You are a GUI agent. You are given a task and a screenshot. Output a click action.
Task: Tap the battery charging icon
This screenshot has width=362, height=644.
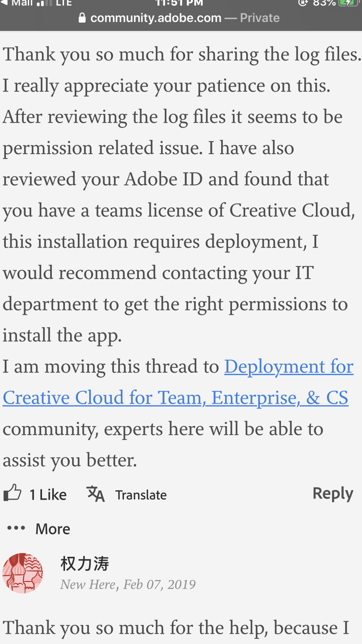click(x=348, y=3)
